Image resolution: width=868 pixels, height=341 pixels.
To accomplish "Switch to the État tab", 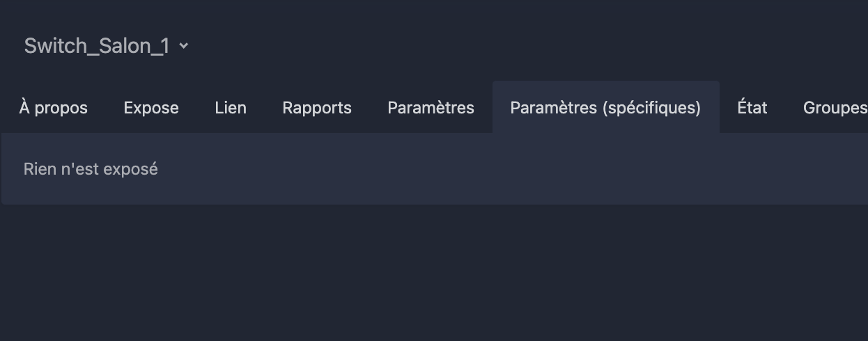I will [x=752, y=108].
